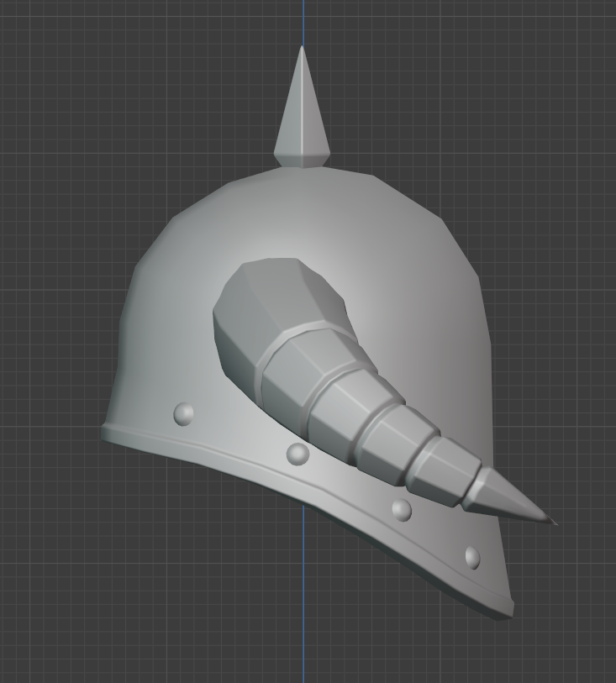Click empty grid background left of the helmet
This screenshot has height=683, width=616.
(x=52, y=305)
